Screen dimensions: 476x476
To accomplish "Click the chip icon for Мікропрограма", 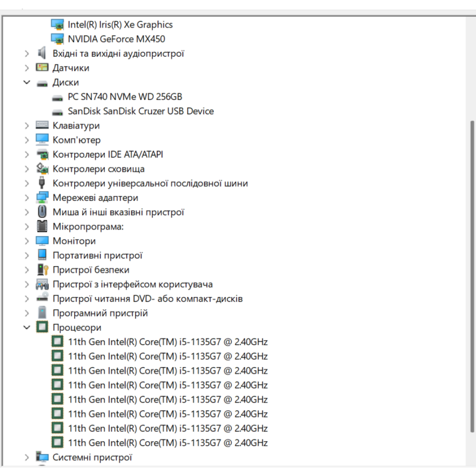I will click(42, 226).
